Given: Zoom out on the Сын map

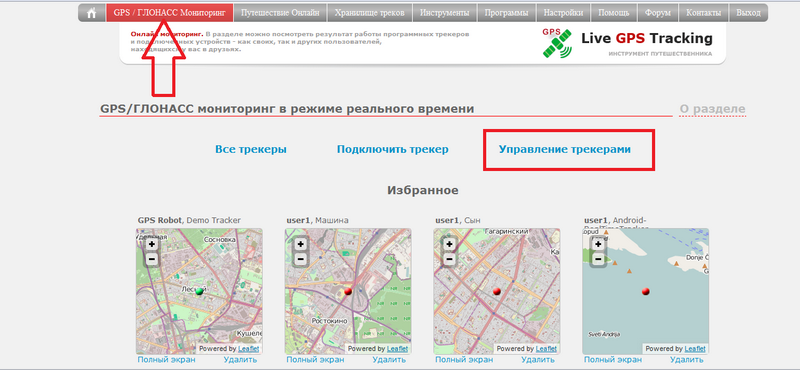Looking at the screenshot, I should point(449,259).
